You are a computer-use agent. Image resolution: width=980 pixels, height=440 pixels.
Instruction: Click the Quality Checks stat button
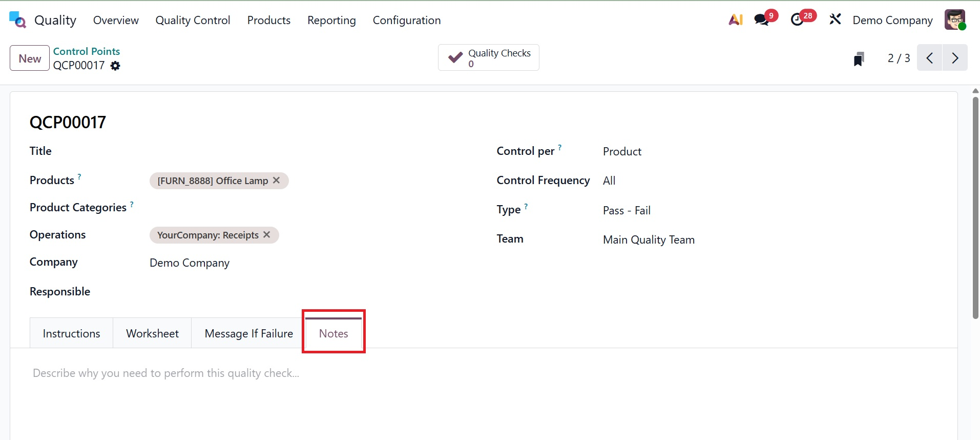(x=488, y=58)
